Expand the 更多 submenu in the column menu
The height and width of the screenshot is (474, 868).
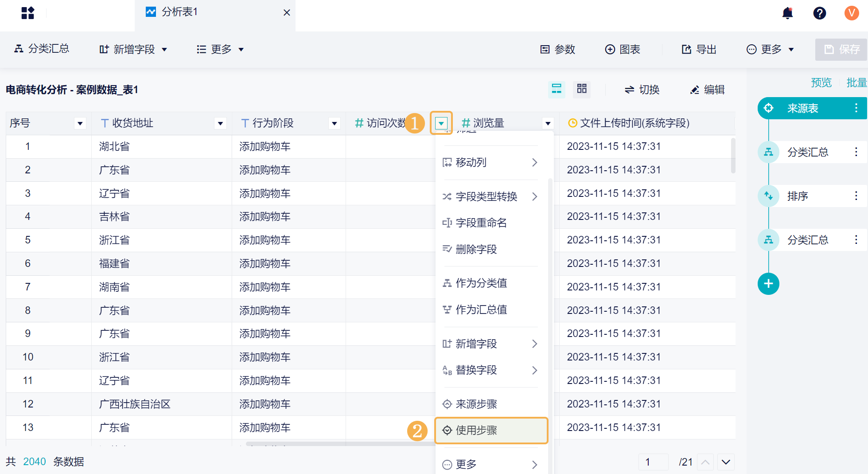coord(490,464)
